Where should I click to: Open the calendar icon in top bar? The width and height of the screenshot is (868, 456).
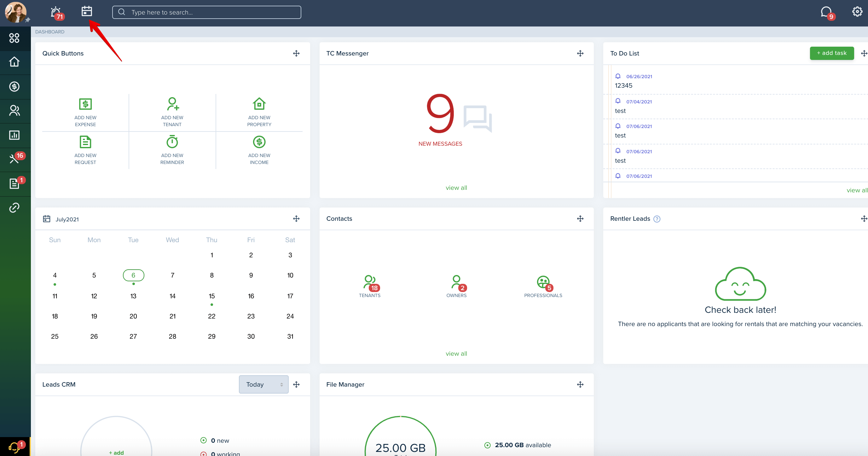(87, 11)
